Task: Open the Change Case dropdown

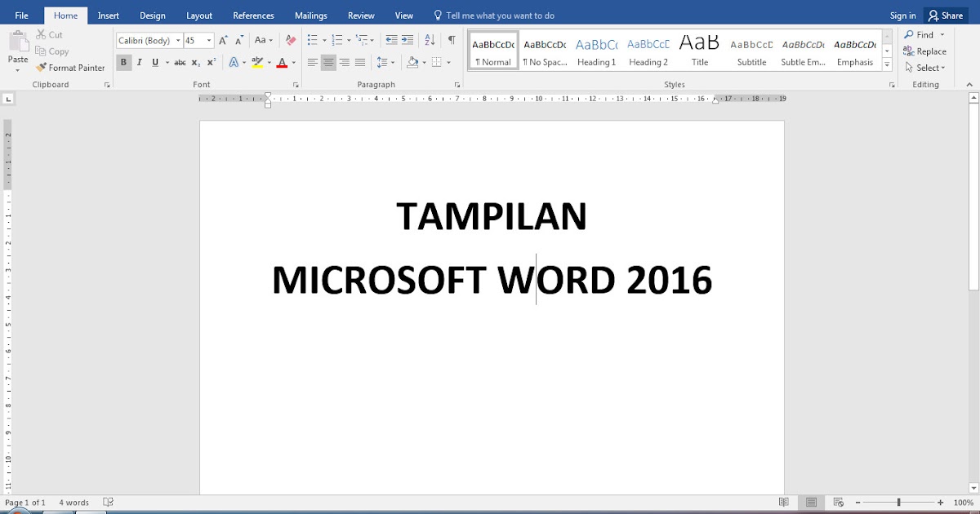Action: [263, 40]
